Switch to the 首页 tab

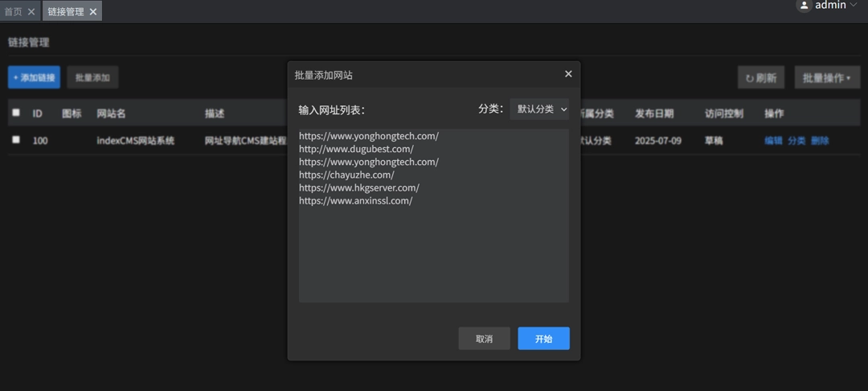coord(14,12)
